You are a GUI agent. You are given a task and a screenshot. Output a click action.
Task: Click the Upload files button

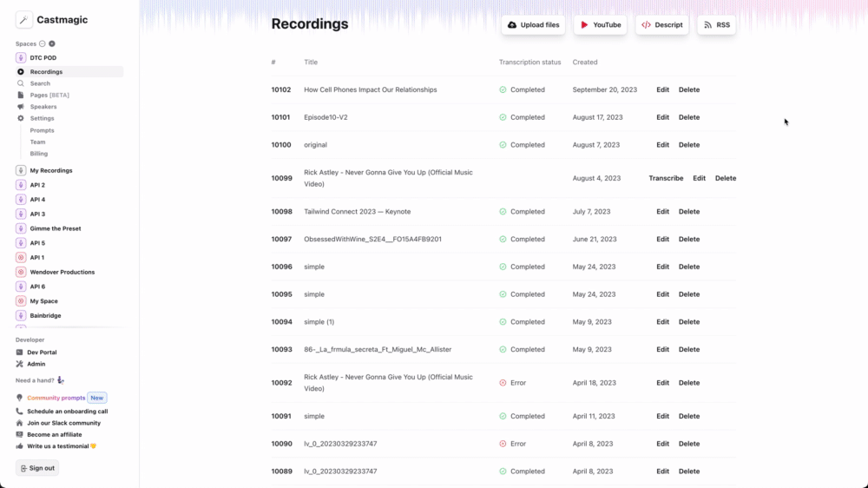click(x=533, y=25)
